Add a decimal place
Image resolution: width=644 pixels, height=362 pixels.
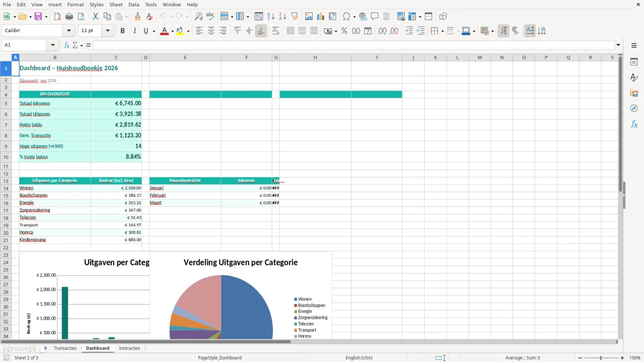tap(382, 31)
